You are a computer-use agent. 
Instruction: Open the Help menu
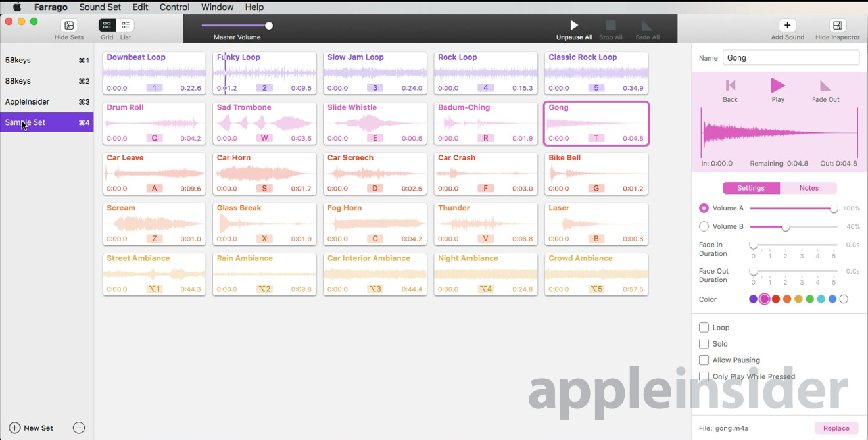tap(254, 7)
